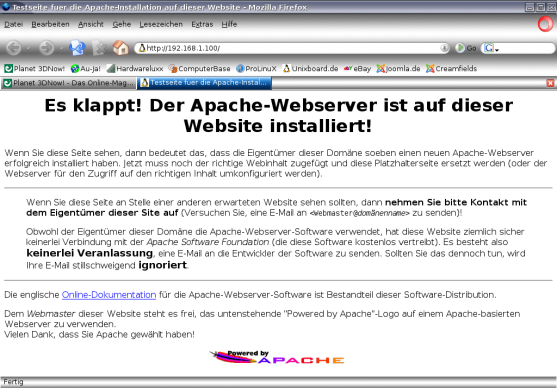Click the heading 'Es klapp! Der Apache-Webserver'

pos(278,116)
